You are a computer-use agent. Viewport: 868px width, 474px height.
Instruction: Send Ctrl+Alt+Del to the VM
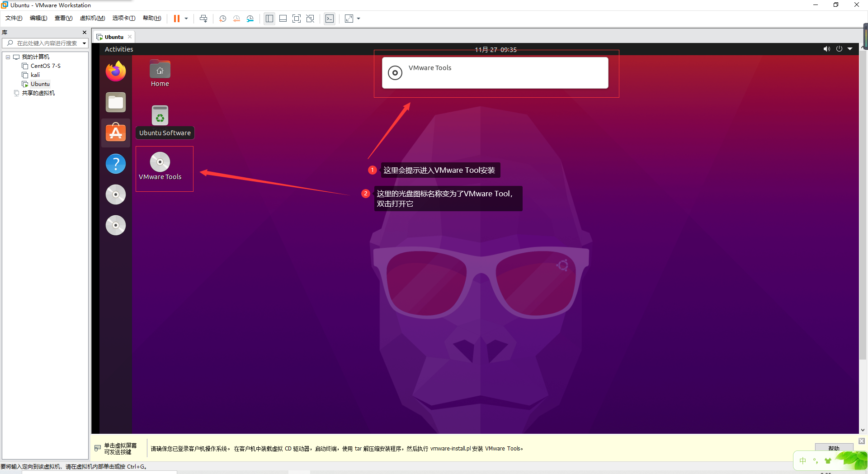pos(203,19)
